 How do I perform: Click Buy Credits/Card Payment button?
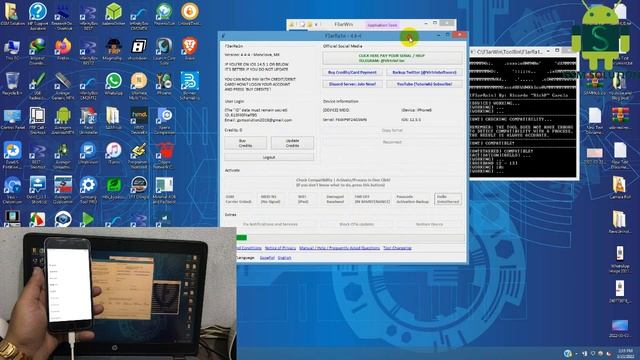click(x=352, y=72)
